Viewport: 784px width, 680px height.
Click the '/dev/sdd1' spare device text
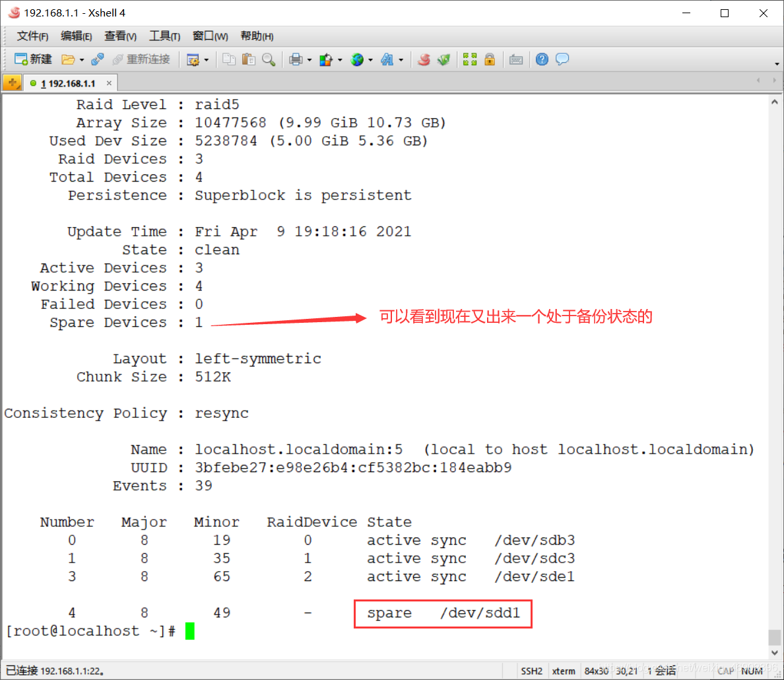(x=480, y=613)
